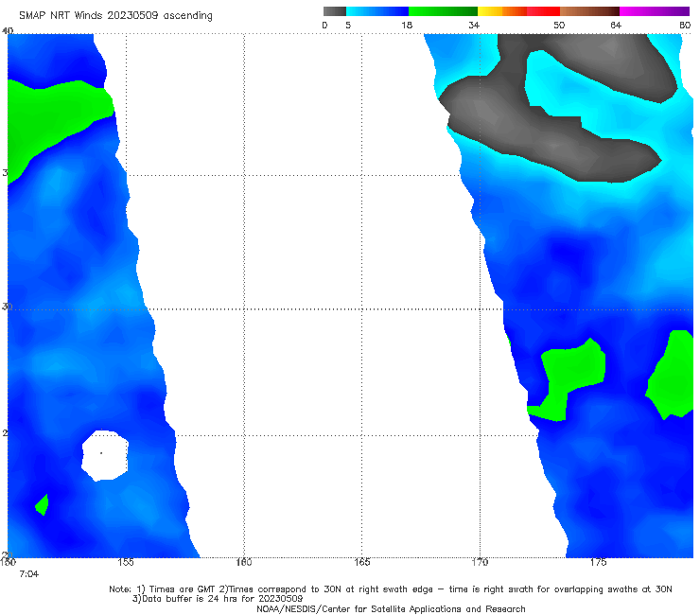Click the latitude label '40' at top left
Viewport: 700px width, 615px height.
[8, 30]
